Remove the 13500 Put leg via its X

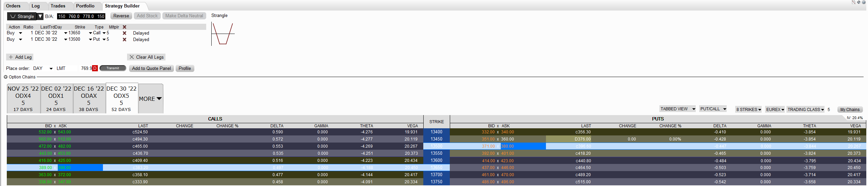point(124,39)
